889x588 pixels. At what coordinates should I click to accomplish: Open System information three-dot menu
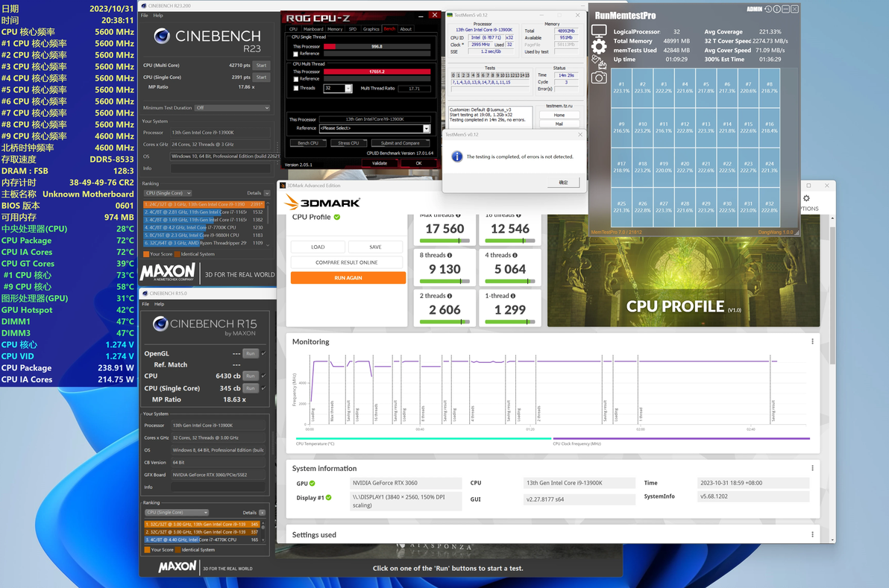(812, 469)
